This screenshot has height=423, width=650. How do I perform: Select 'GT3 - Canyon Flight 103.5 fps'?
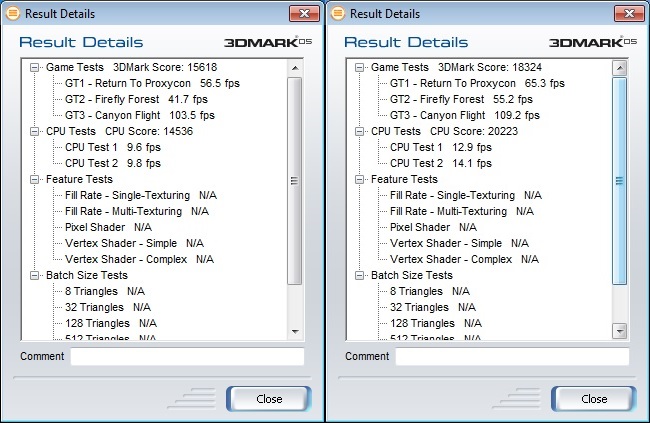[140, 115]
